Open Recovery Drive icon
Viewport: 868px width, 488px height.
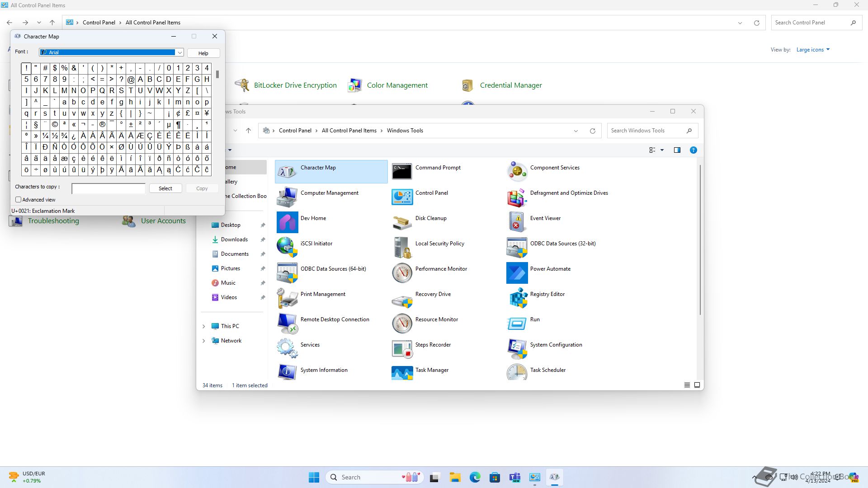point(401,300)
